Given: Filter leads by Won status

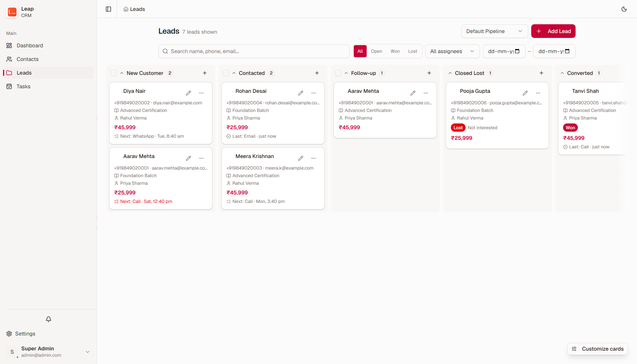Looking at the screenshot, I should coord(395,51).
